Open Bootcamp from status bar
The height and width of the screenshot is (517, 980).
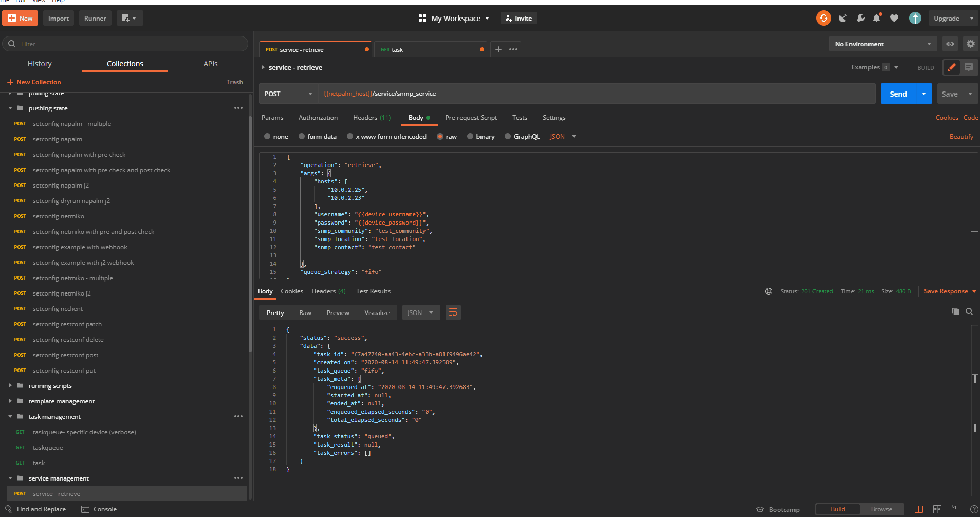pyautogui.click(x=778, y=509)
